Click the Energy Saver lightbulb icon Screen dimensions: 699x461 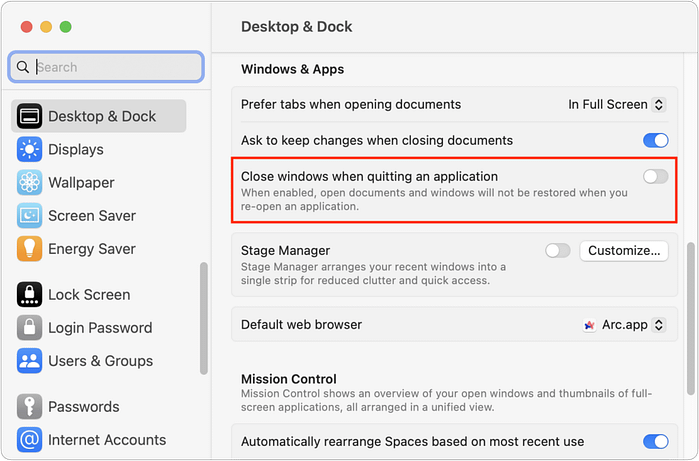(x=30, y=249)
